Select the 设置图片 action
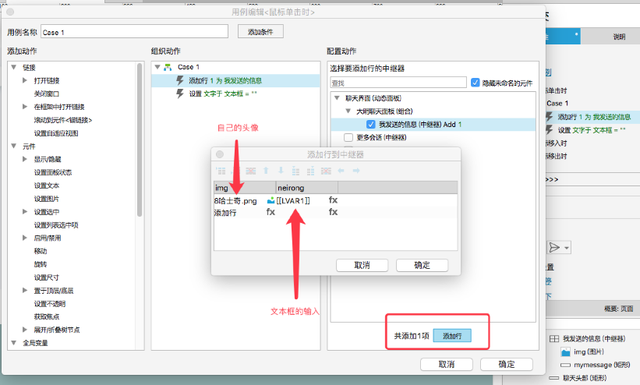The image size is (640, 385). click(47, 198)
